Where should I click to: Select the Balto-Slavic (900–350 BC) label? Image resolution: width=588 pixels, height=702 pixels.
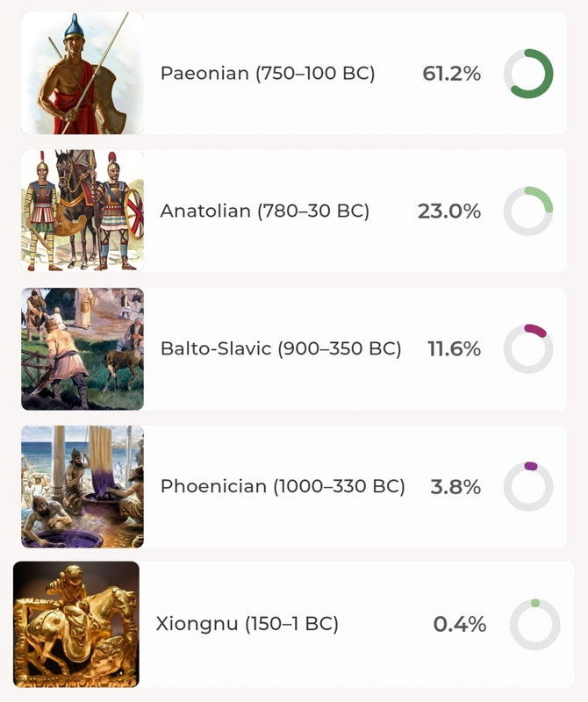click(x=281, y=349)
